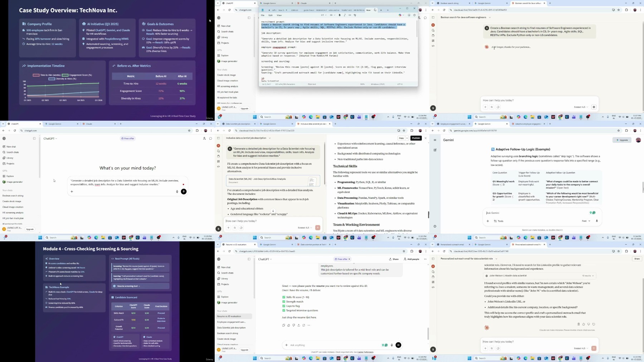Click the Windows Start button below the Notepad window

coord(255,117)
